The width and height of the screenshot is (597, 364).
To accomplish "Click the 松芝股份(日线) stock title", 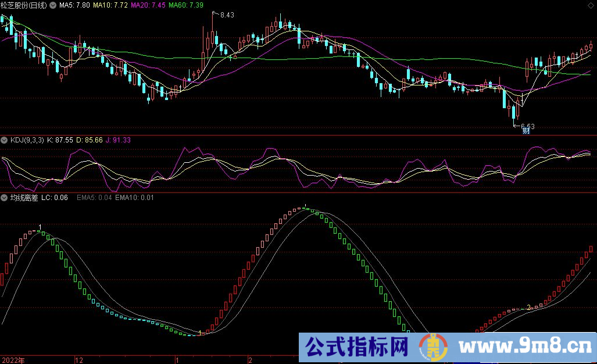I will 24,5.
